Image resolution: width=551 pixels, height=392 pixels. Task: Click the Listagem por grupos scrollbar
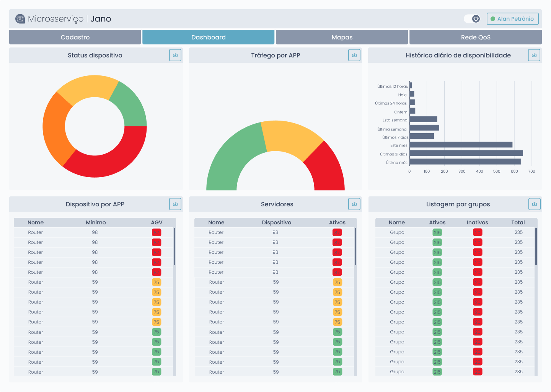pos(536,247)
